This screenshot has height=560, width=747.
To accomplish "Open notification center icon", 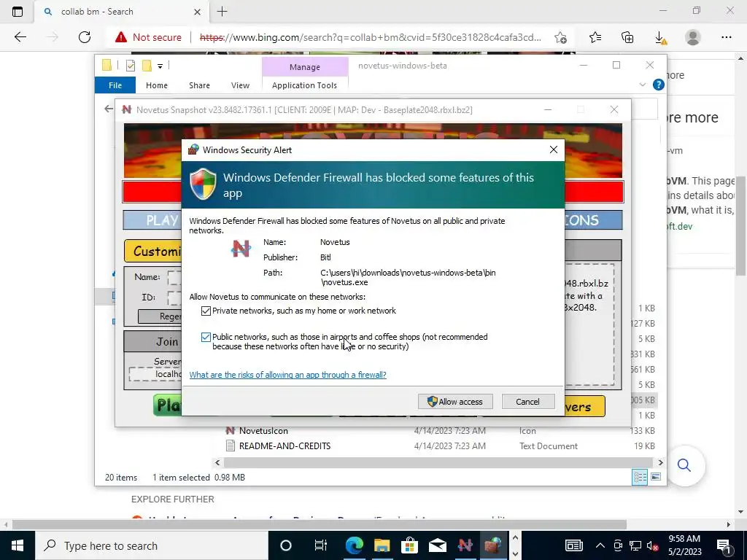I will pyautogui.click(x=724, y=545).
